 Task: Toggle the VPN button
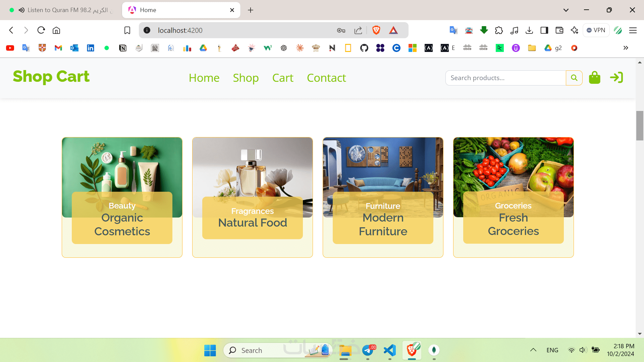(596, 30)
